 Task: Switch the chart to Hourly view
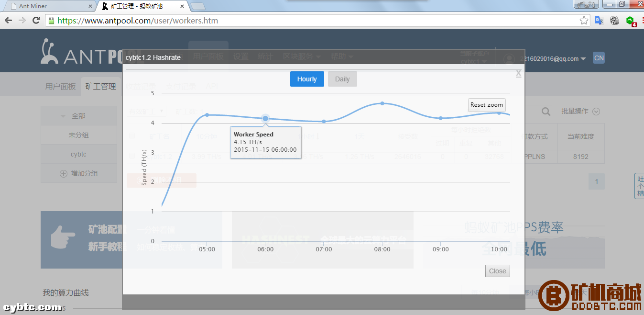tap(307, 79)
